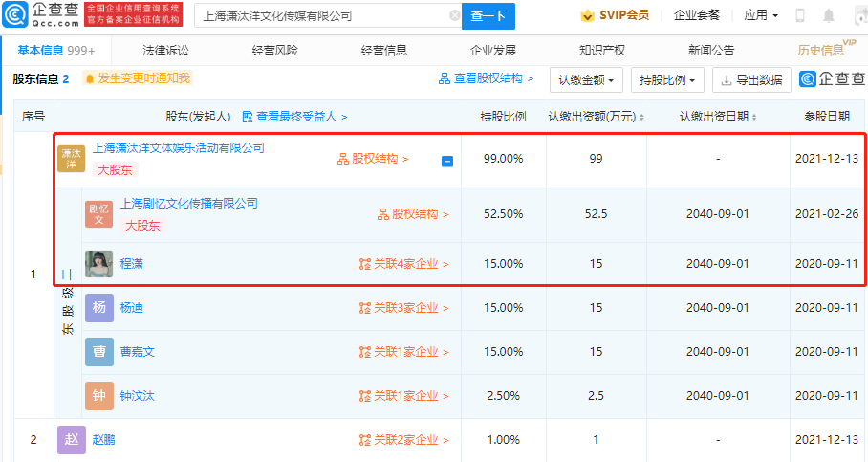Sort by 认缴出资额(万元) column
This screenshot has width=868, height=462.
tap(596, 117)
